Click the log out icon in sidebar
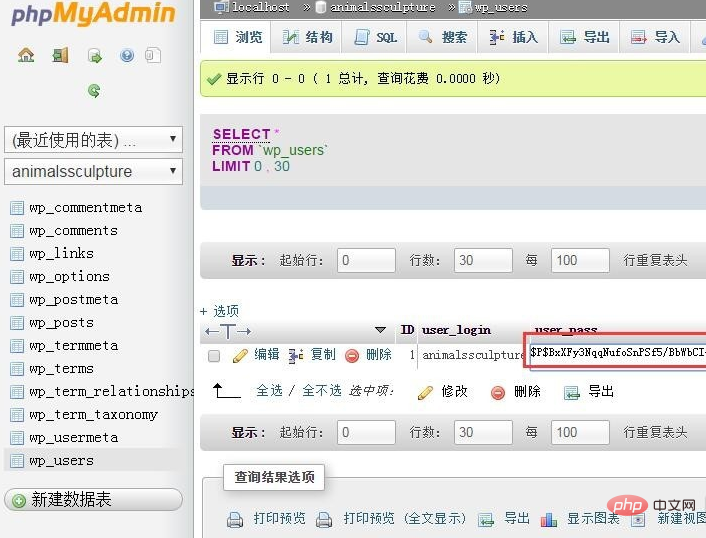This screenshot has height=538, width=706. pos(60,56)
